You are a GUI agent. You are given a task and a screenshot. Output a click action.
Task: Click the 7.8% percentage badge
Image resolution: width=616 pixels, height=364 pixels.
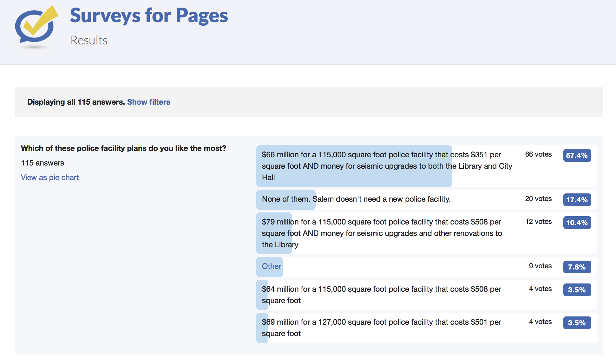pos(577,267)
